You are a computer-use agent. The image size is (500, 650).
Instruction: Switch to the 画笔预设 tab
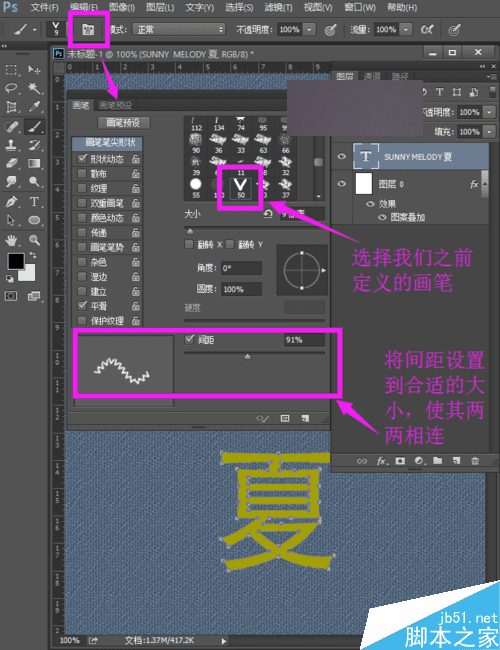(116, 105)
